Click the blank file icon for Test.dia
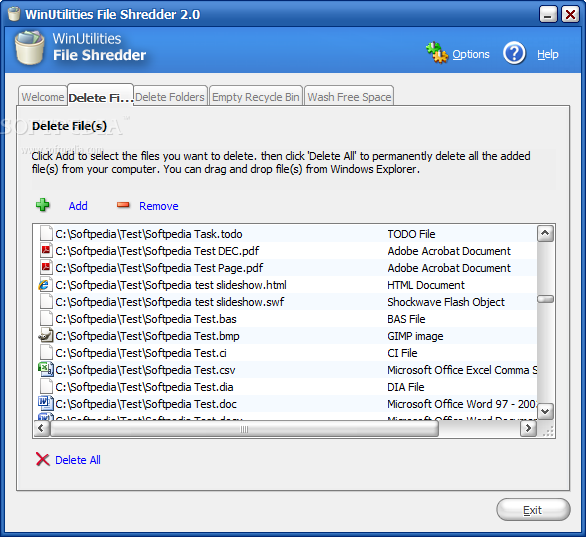Viewport: 586px width, 537px height. [46, 386]
